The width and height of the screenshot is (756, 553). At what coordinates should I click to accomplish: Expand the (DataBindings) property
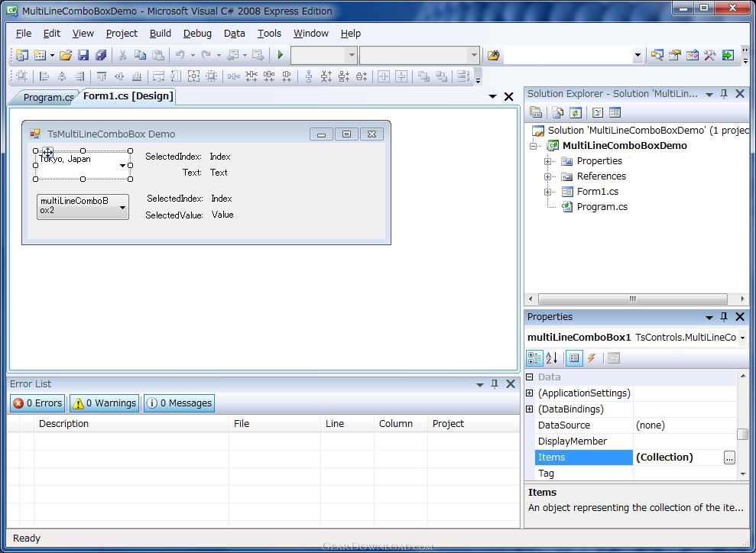530,409
